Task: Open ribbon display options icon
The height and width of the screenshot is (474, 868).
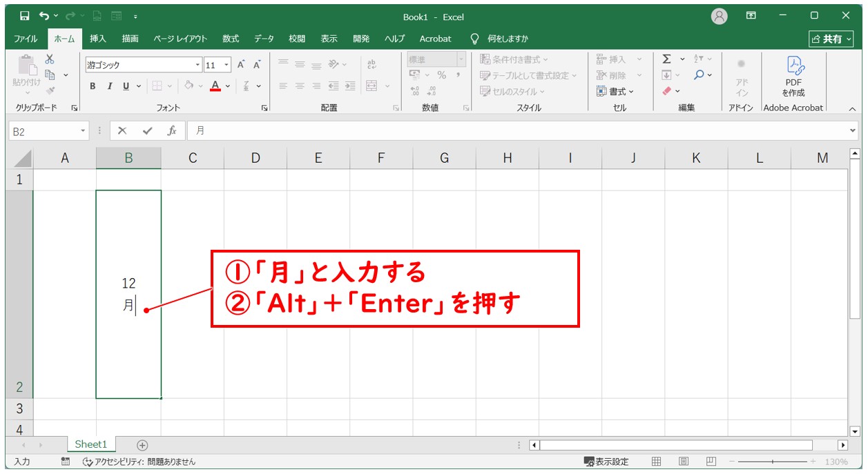Action: tap(751, 16)
